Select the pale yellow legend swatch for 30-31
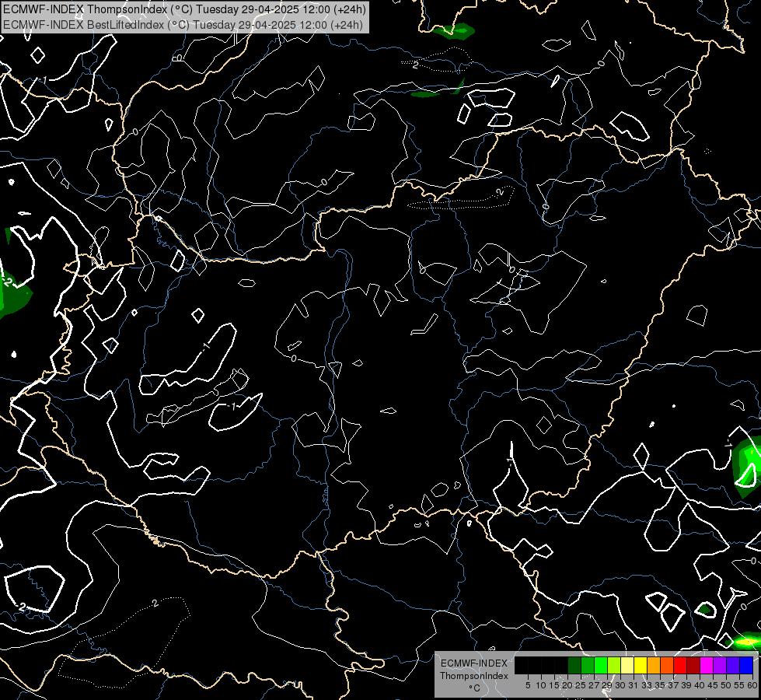This screenshot has width=761, height=700. point(627,665)
